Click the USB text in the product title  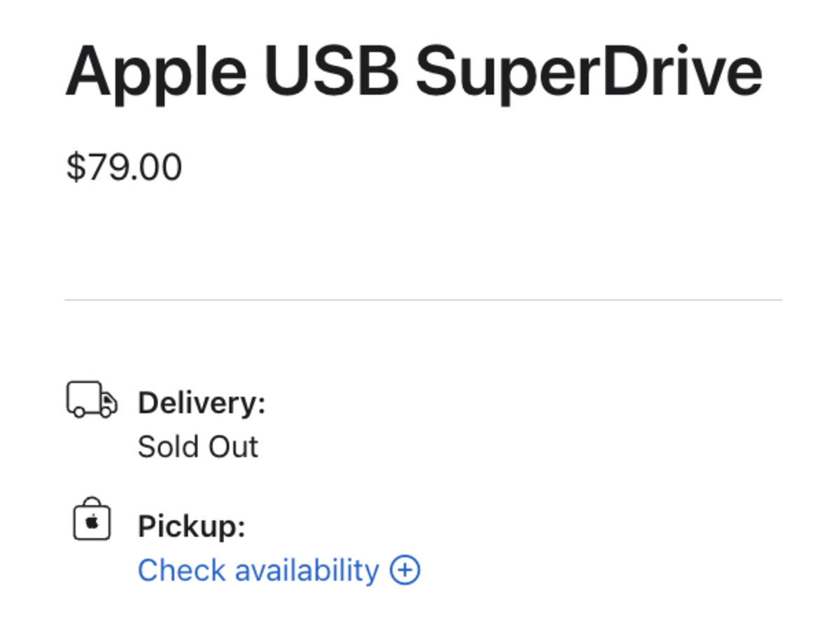pos(330,71)
